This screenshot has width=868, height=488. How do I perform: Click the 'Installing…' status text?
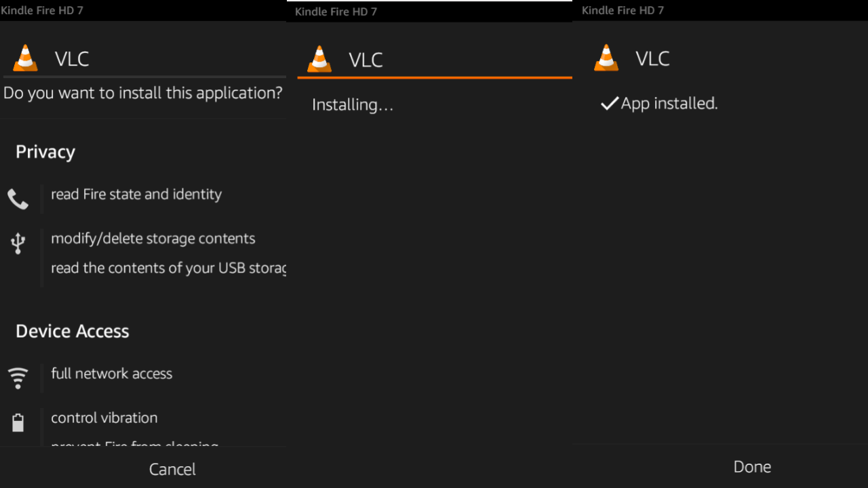point(353,104)
